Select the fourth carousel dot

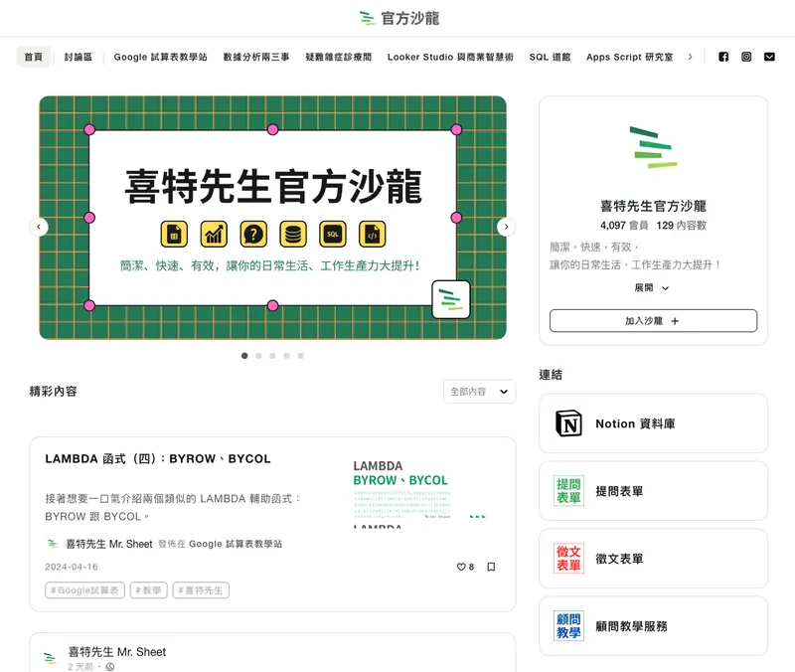[x=286, y=356]
